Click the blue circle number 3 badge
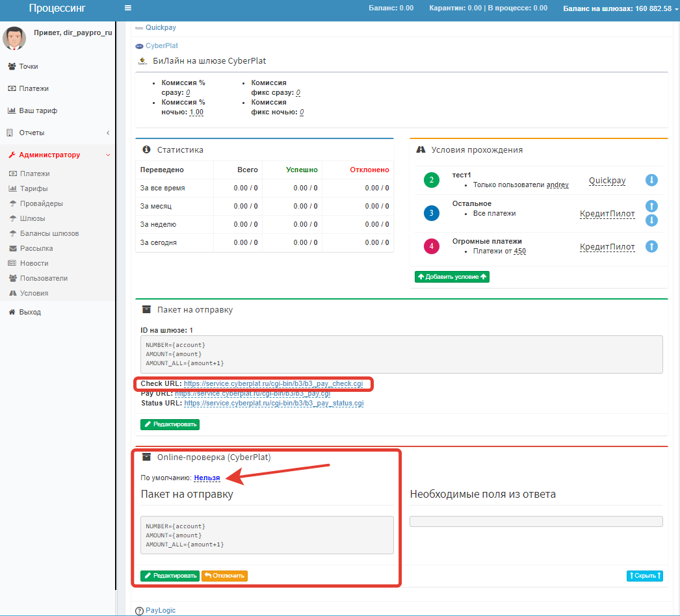Image resolution: width=680 pixels, height=616 pixels. [432, 213]
